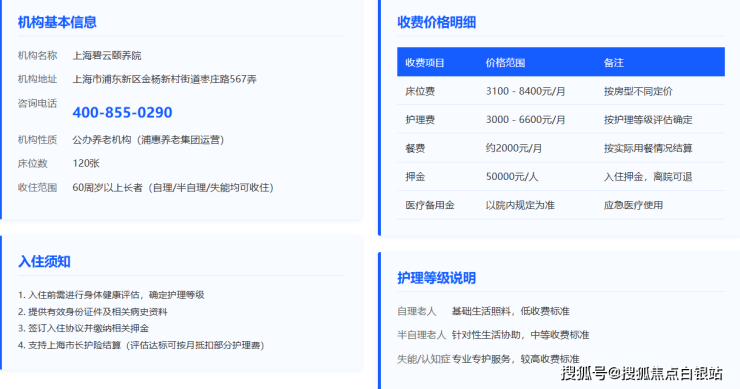Click the 半自理老人 label
The height and width of the screenshot is (389, 740).
pos(421,335)
